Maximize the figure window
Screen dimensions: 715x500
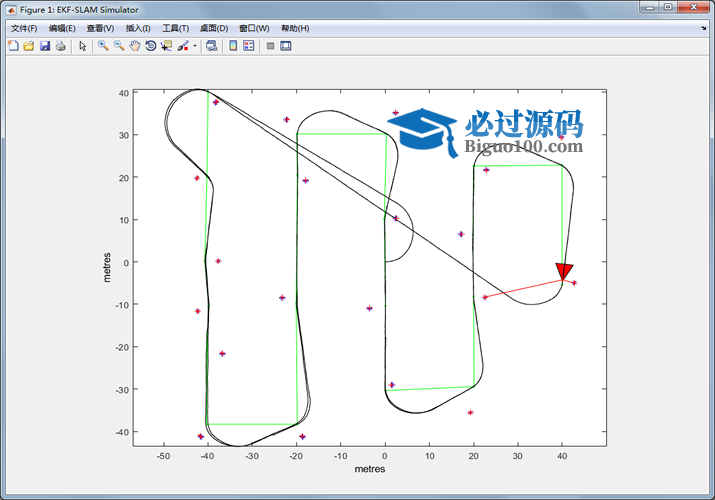coord(668,7)
